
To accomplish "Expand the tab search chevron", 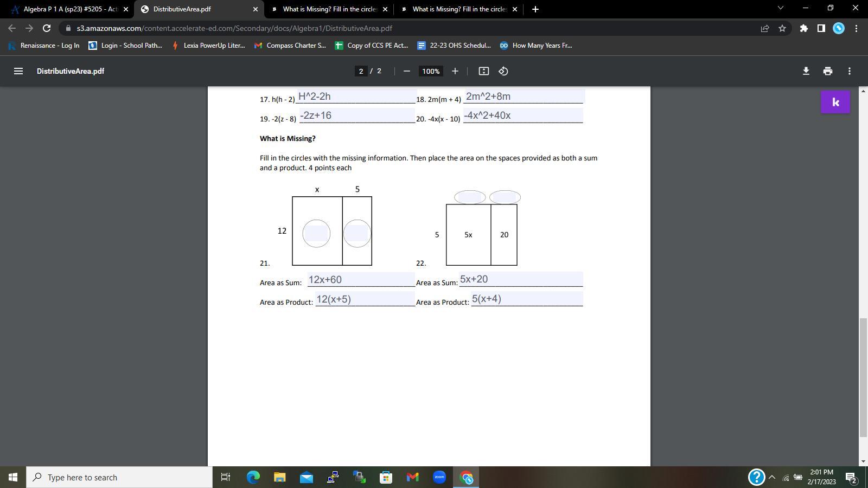I will coord(780,8).
